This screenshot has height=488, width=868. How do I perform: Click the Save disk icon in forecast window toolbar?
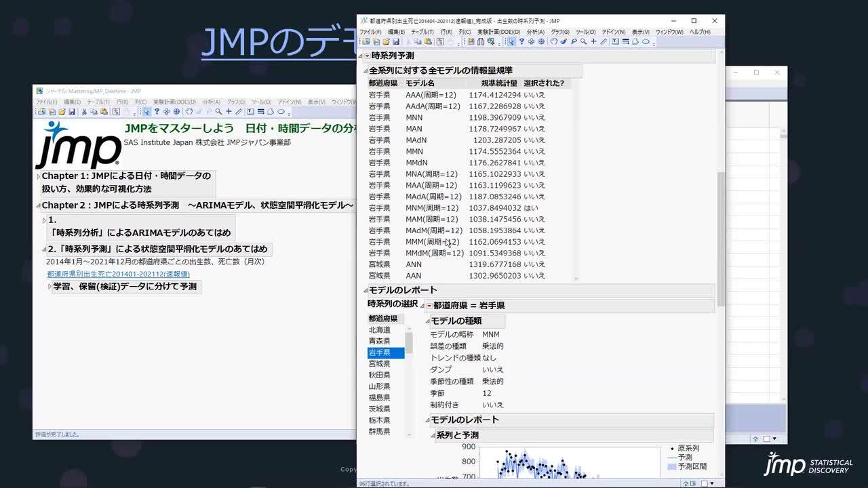(396, 41)
